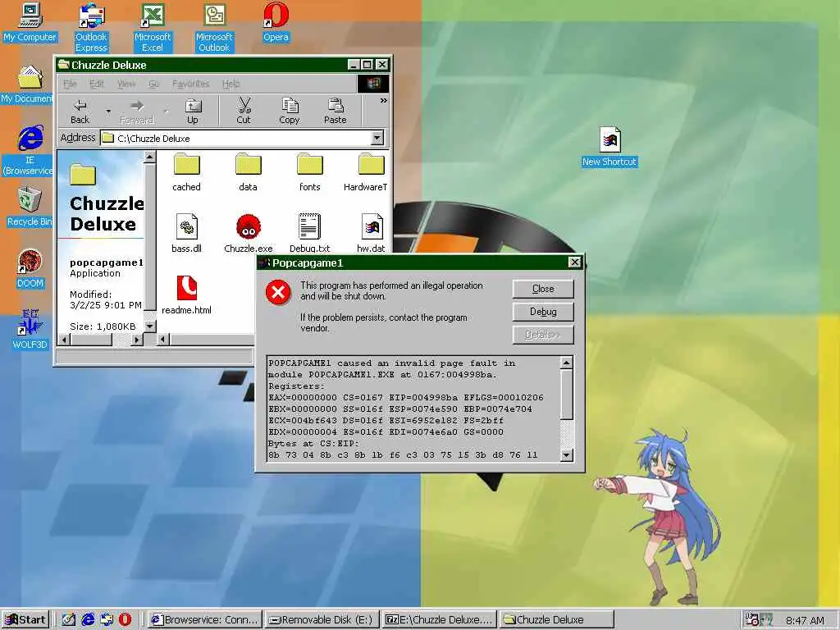
Task: Select Debug.txt file
Action: [309, 233]
